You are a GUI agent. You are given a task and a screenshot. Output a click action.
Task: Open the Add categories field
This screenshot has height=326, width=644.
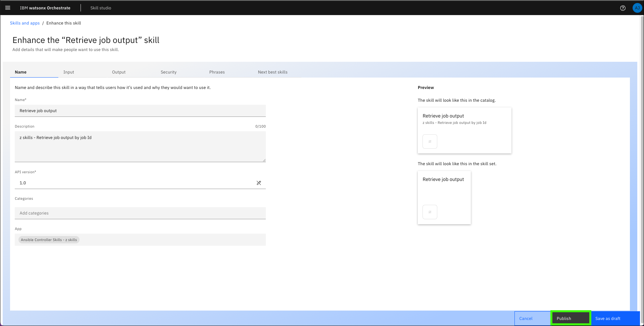pos(140,213)
